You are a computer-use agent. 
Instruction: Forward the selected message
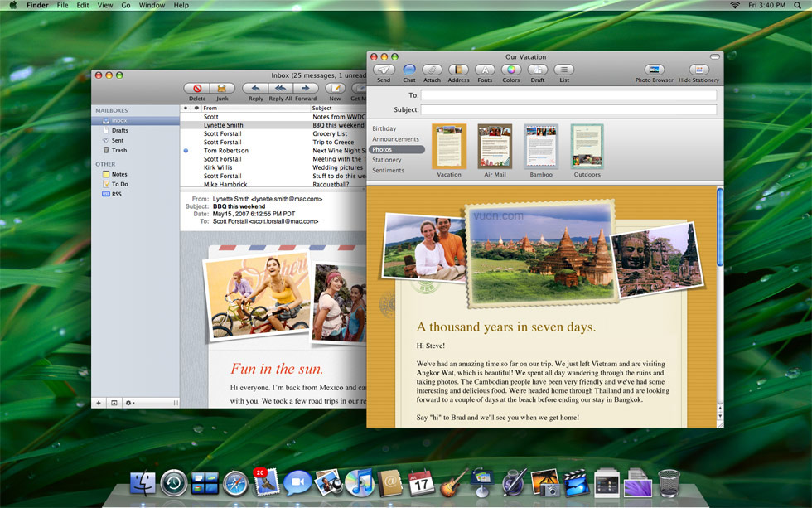tap(306, 89)
